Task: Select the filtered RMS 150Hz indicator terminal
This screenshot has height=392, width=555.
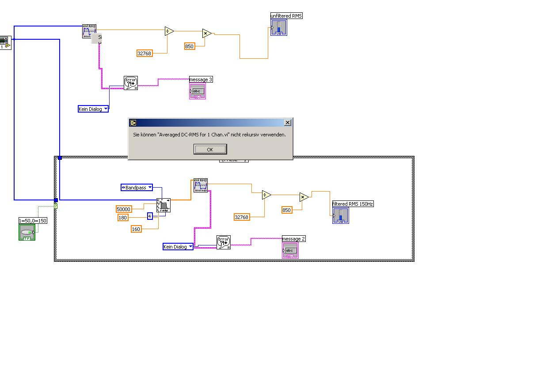Action: (341, 215)
